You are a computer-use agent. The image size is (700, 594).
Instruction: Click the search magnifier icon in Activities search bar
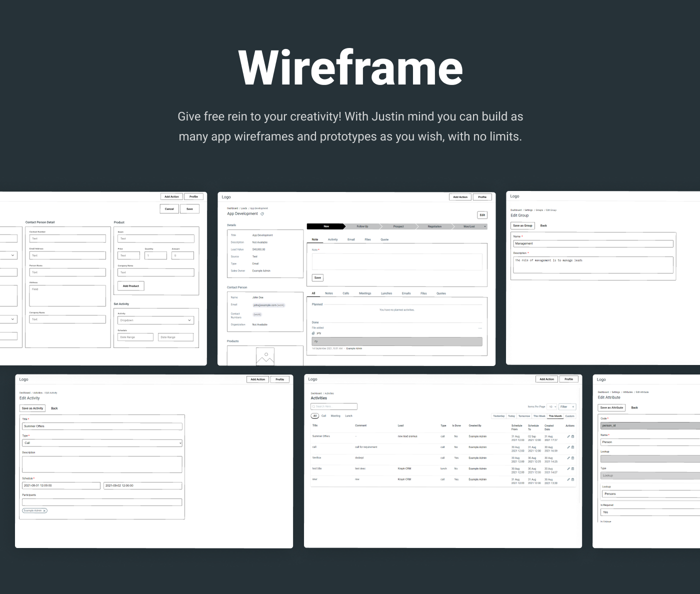313,406
